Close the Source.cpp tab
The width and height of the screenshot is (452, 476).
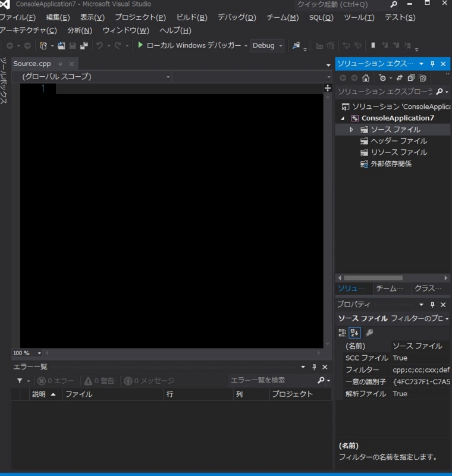pyautogui.click(x=71, y=64)
